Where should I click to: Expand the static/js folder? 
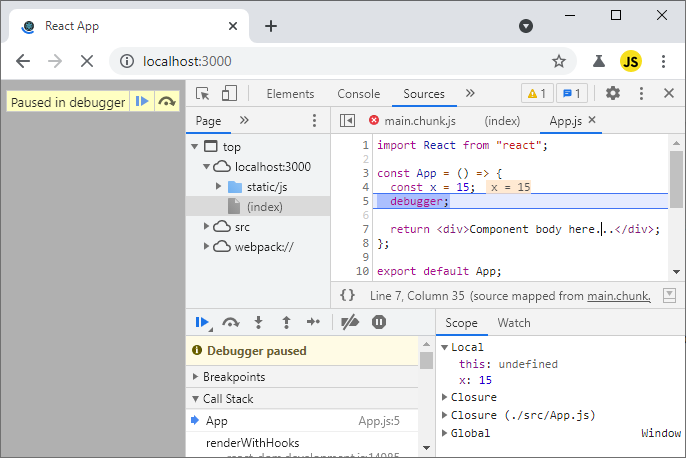[x=218, y=187]
